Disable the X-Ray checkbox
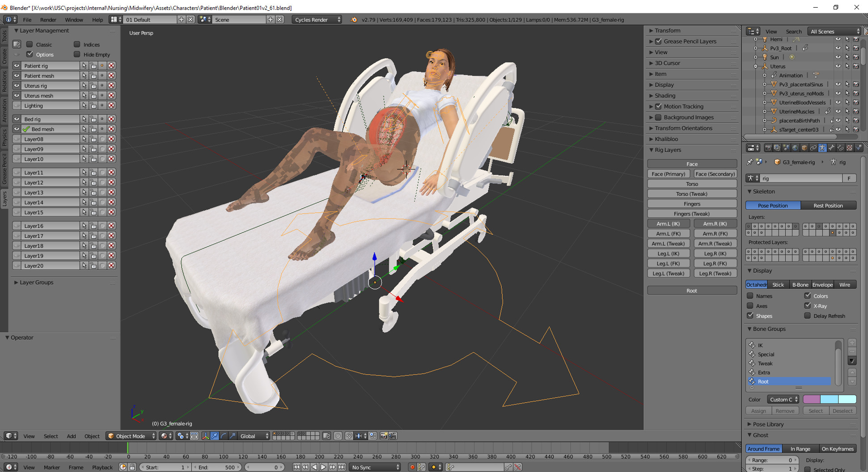 click(x=808, y=306)
